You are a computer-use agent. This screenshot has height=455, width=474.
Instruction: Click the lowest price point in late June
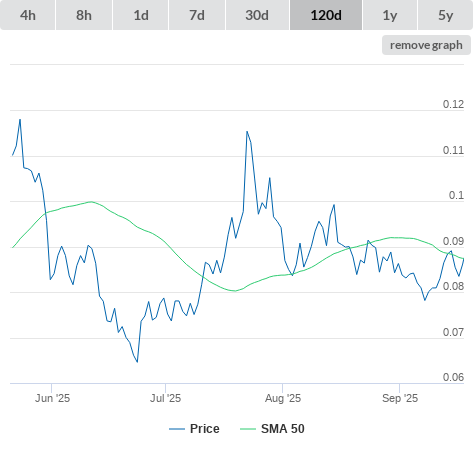[137, 362]
